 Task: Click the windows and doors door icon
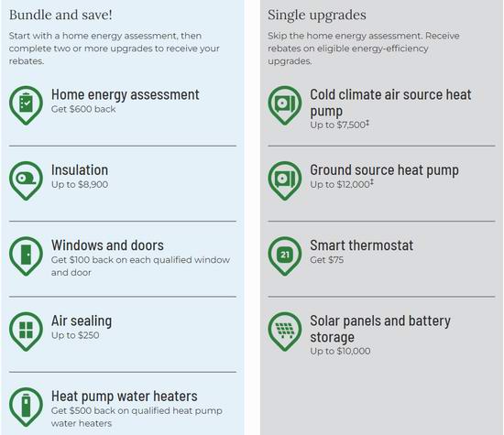26,256
